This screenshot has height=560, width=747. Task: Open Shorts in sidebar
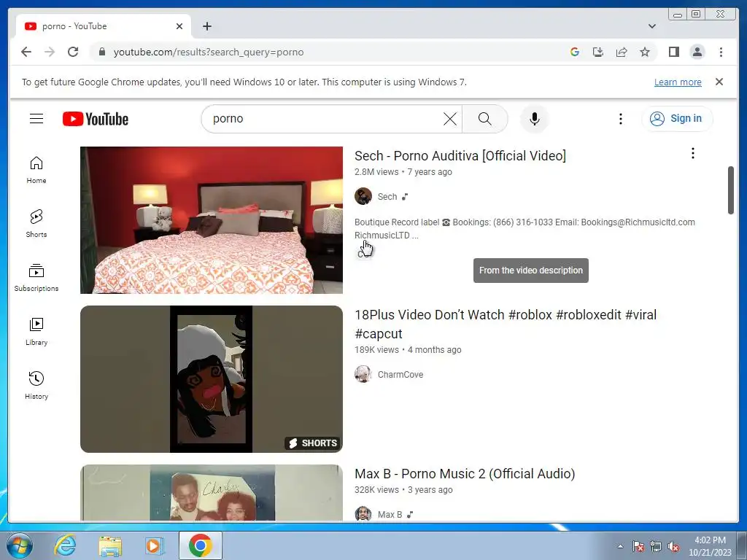pos(36,223)
